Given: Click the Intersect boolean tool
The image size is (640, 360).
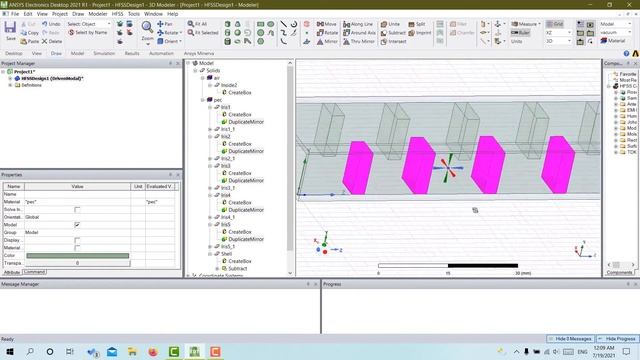Looking at the screenshot, I should [x=393, y=41].
